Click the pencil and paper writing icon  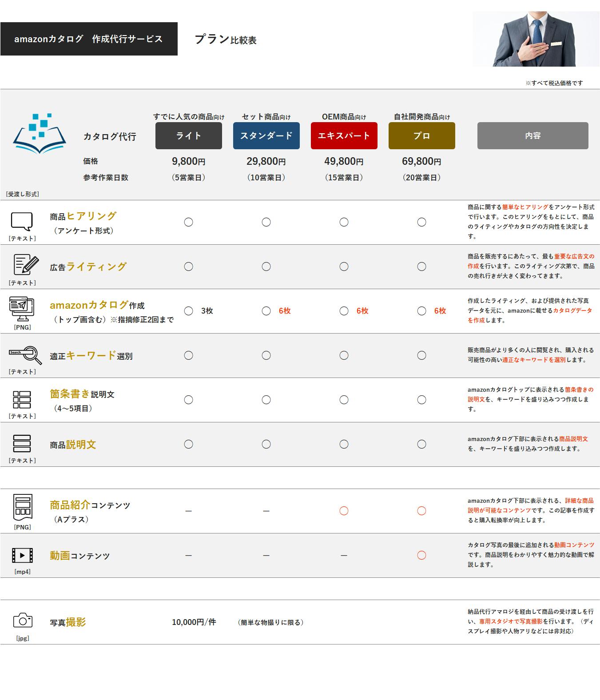coord(25,265)
